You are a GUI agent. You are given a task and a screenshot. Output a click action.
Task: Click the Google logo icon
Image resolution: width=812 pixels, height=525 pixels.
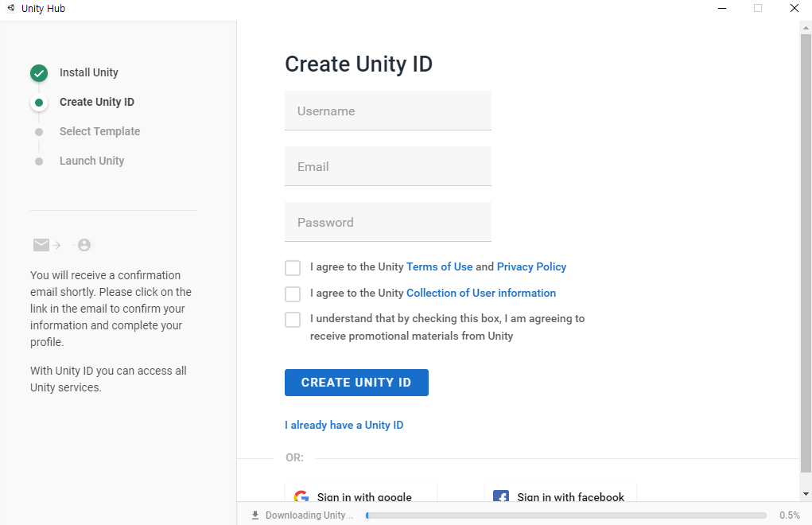tap(301, 496)
